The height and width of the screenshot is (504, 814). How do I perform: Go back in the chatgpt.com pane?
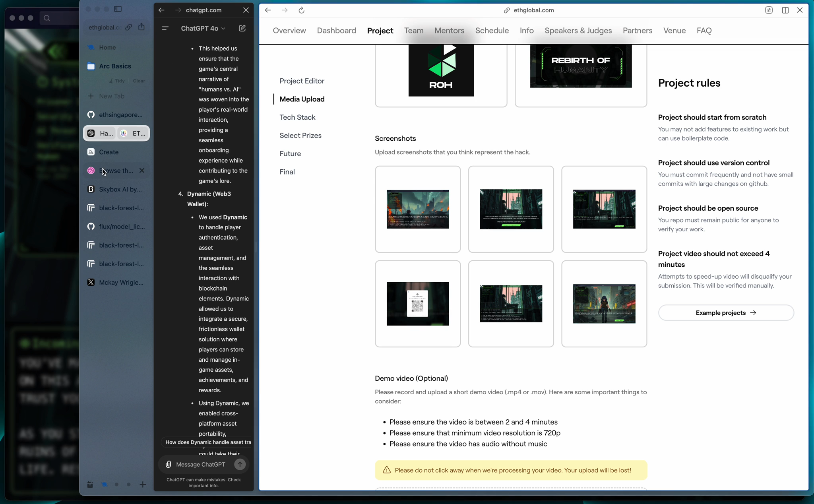pyautogui.click(x=161, y=10)
